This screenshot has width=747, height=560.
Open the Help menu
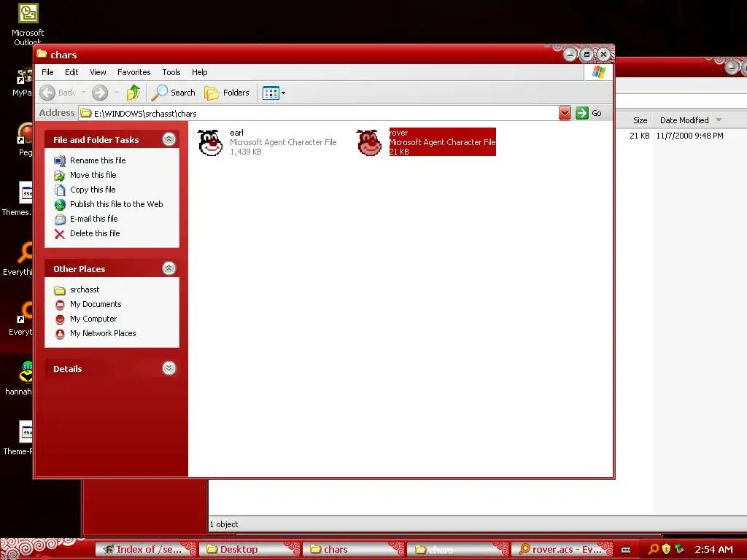pyautogui.click(x=200, y=72)
